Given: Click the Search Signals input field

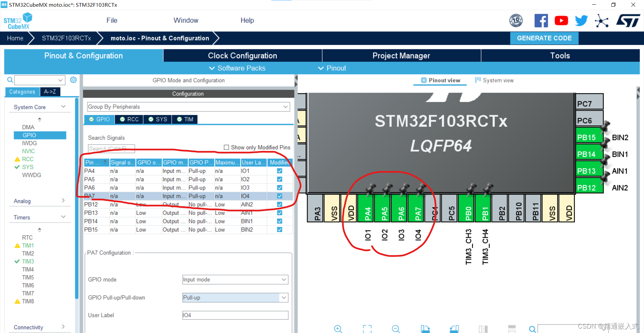Looking at the screenshot, I should click(111, 149).
